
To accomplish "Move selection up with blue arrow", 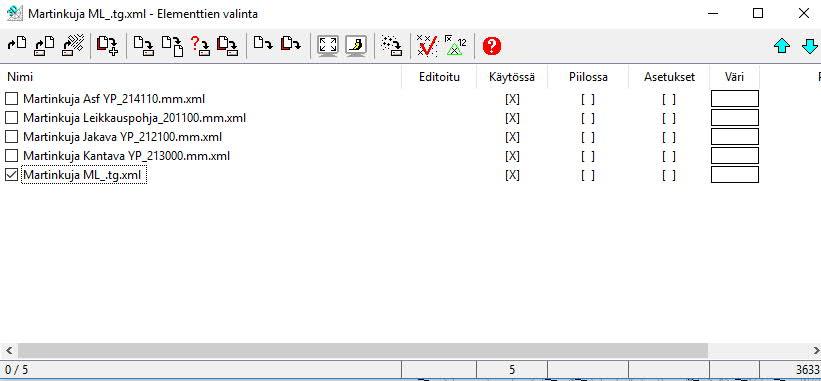I will click(782, 46).
